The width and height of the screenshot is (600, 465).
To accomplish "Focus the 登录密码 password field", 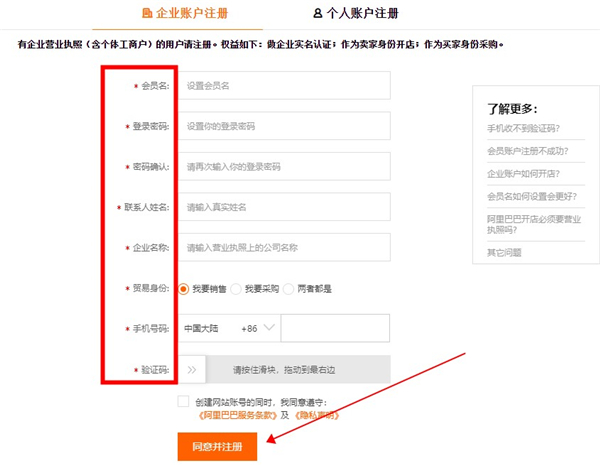I will point(283,127).
